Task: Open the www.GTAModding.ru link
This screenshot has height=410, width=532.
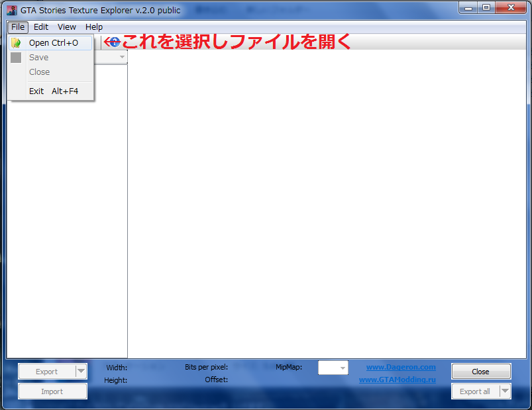Action: tap(398, 380)
